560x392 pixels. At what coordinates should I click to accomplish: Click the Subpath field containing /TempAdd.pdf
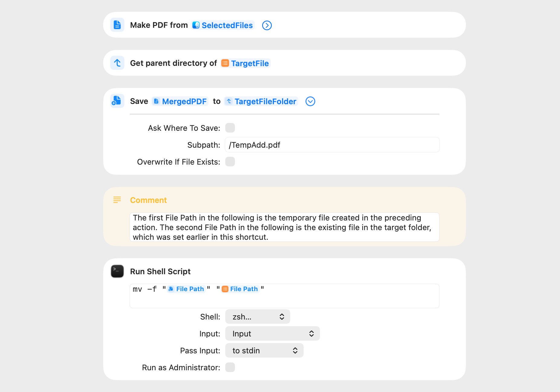pos(332,145)
